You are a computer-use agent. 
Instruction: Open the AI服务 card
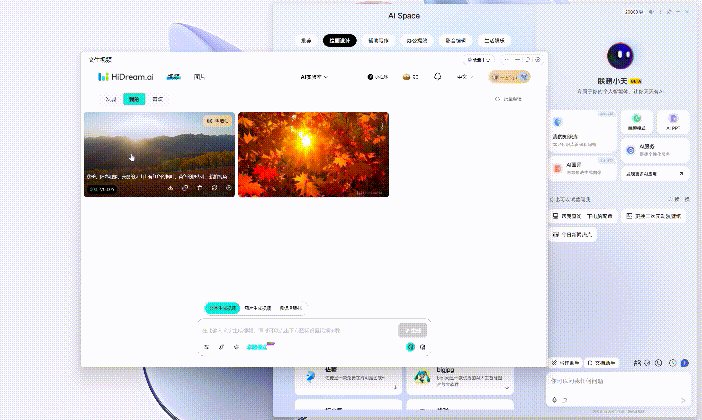coord(655,150)
